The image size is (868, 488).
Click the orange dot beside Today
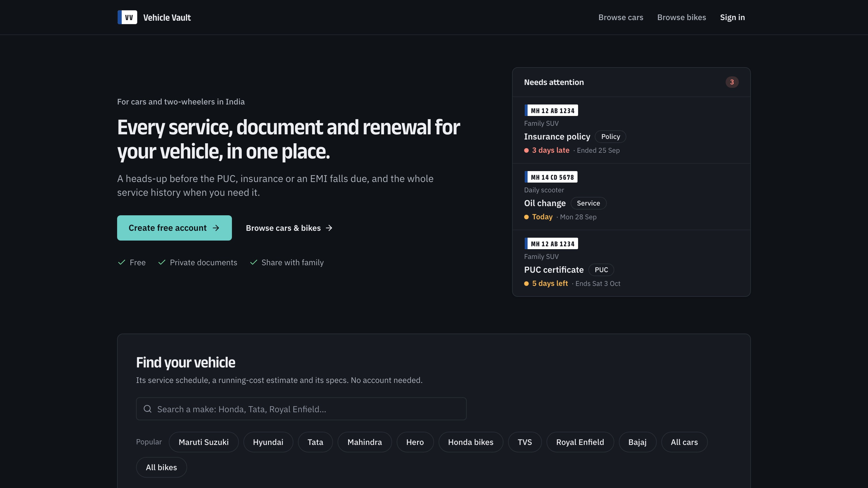526,217
